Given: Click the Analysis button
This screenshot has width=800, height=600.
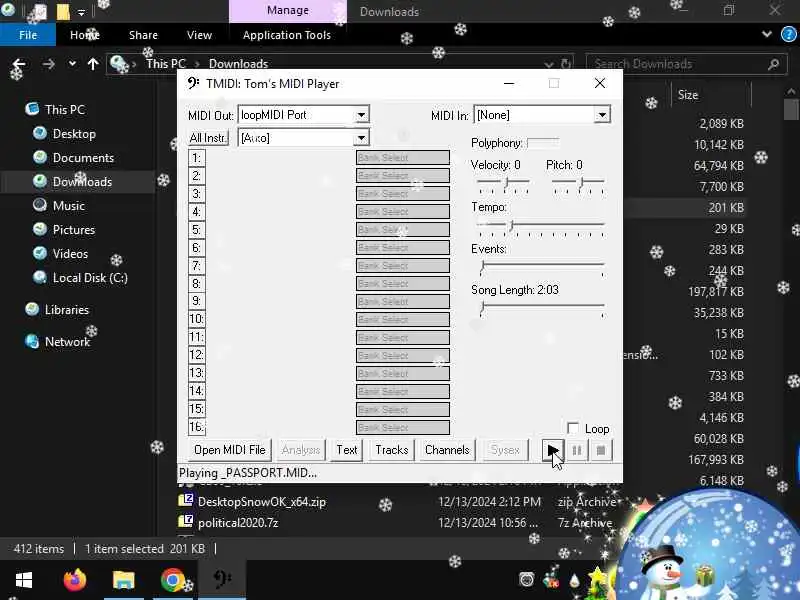Looking at the screenshot, I should click(x=301, y=450).
